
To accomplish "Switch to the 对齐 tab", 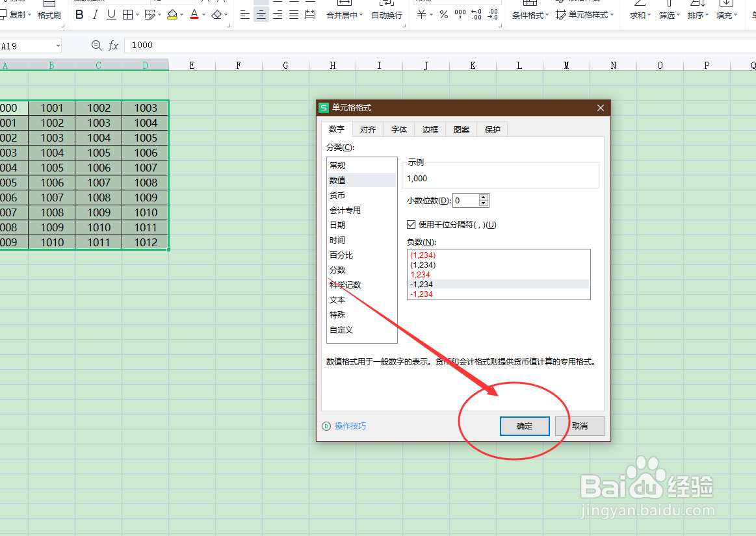I will coord(368,130).
